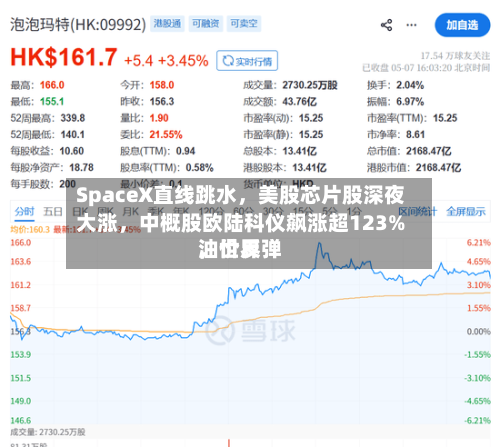
Task: Click the 总股本 value 13.41亿
Action: point(299,151)
